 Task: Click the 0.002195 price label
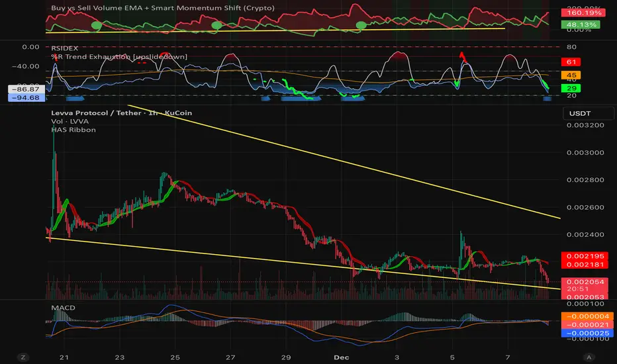pyautogui.click(x=585, y=256)
